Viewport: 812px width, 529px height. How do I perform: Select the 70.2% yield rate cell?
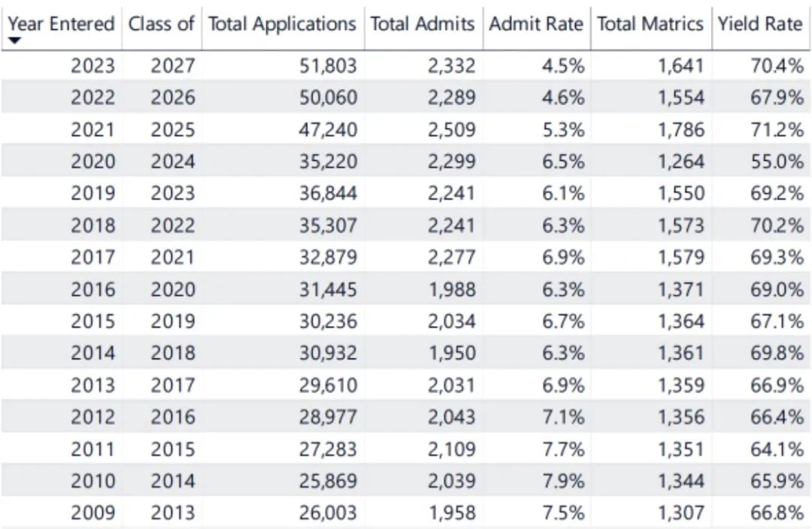tap(777, 225)
